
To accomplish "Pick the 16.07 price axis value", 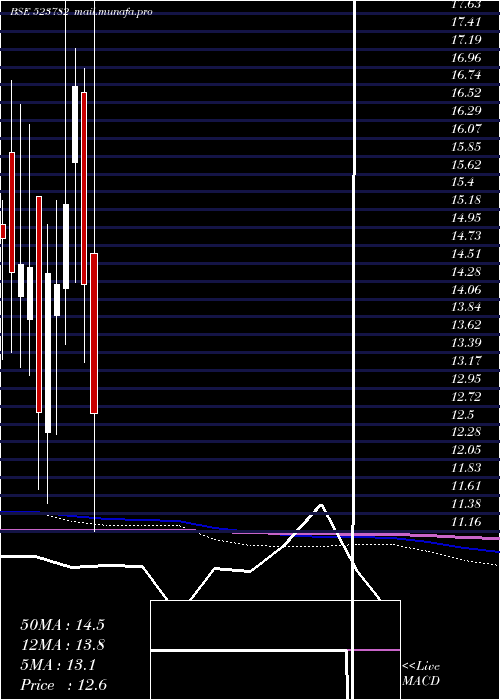I will 466,129.
